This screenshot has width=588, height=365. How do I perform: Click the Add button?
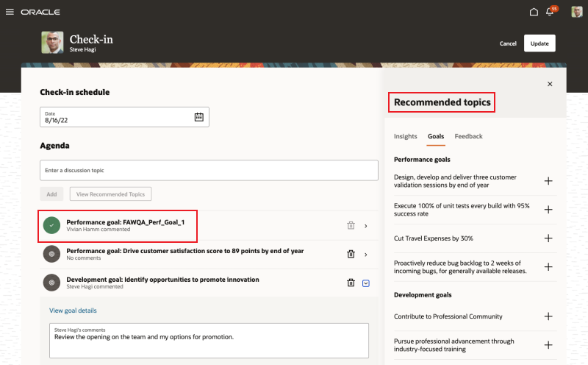(51, 194)
